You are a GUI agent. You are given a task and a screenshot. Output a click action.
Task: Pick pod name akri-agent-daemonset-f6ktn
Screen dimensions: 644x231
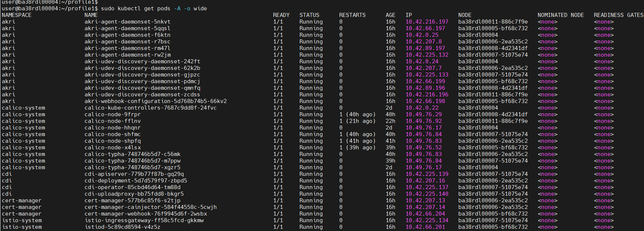click(x=128, y=35)
